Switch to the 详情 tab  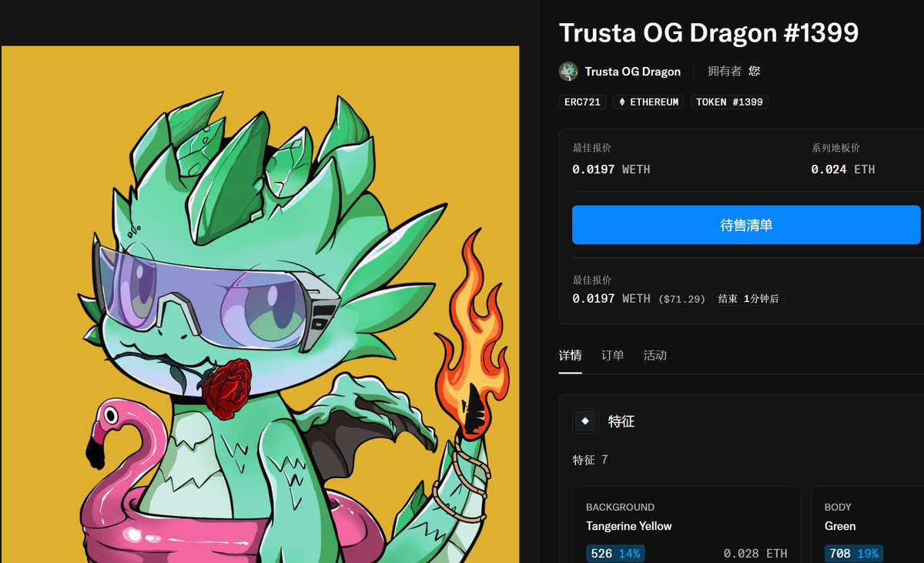570,356
